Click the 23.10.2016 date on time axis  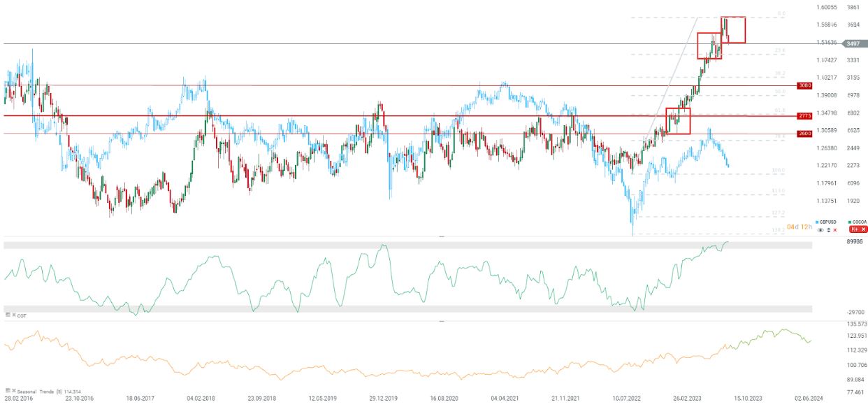click(80, 399)
